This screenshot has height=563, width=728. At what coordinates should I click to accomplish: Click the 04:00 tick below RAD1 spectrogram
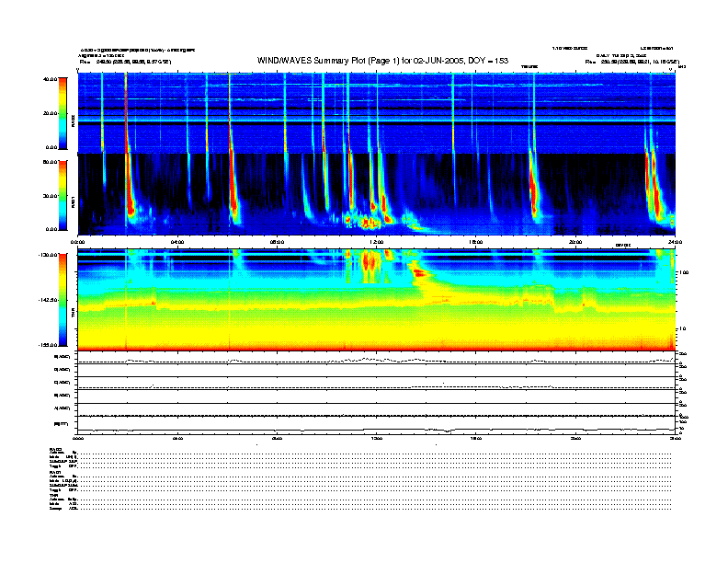(x=177, y=242)
